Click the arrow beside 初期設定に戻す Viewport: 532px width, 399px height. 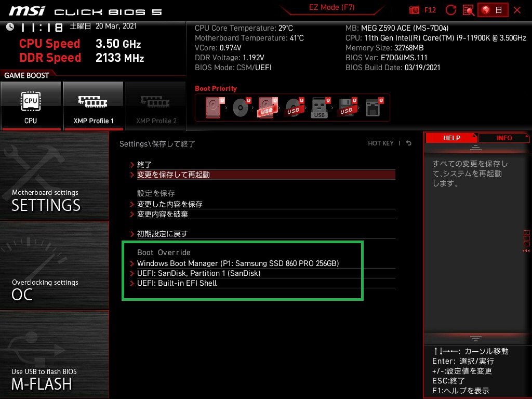[x=132, y=234]
